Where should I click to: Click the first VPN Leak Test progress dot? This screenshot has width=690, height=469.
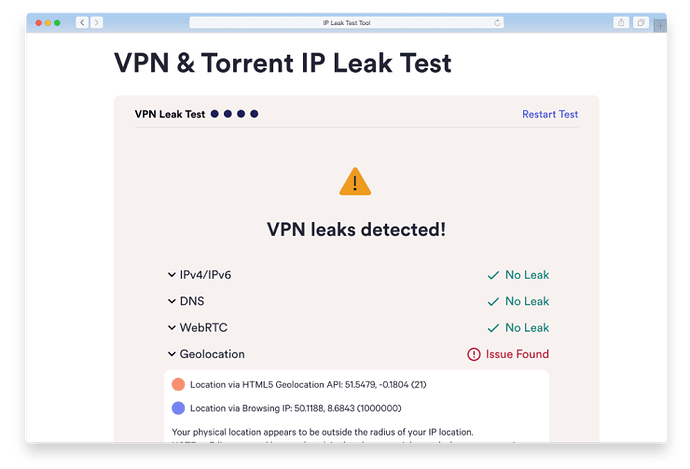pyautogui.click(x=215, y=114)
